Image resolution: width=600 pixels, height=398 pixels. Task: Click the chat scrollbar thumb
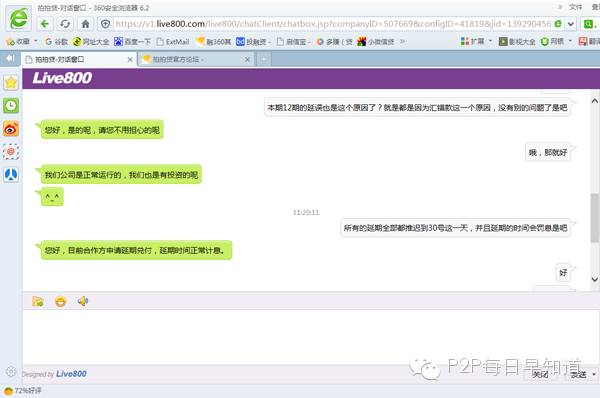(x=595, y=218)
